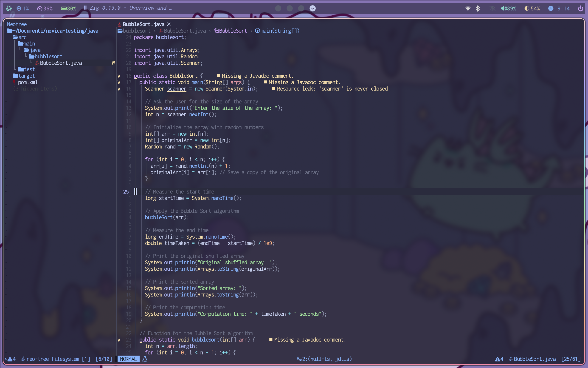The width and height of the screenshot is (588, 368).
Task: Click the left statusline warning count 4
Action: click(11, 359)
